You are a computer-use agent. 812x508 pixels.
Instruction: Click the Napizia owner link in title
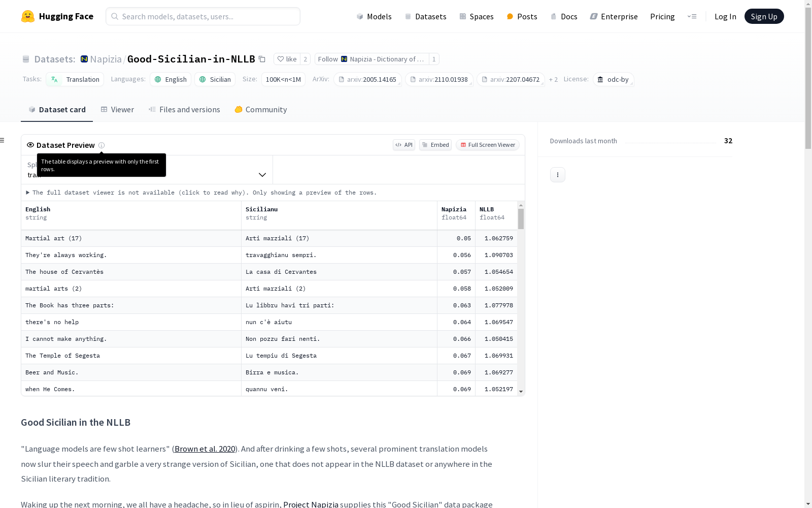(106, 59)
